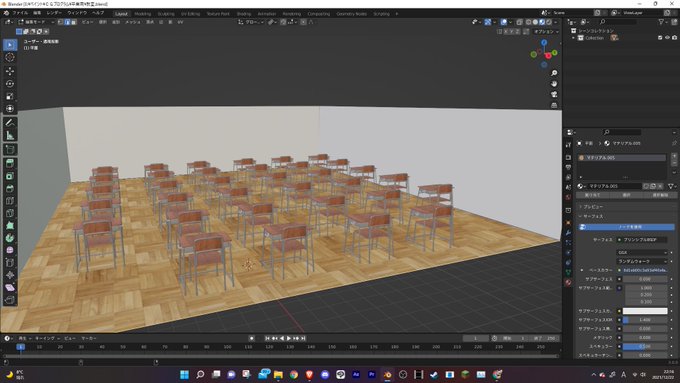Select the Spin tool

pos(10,238)
